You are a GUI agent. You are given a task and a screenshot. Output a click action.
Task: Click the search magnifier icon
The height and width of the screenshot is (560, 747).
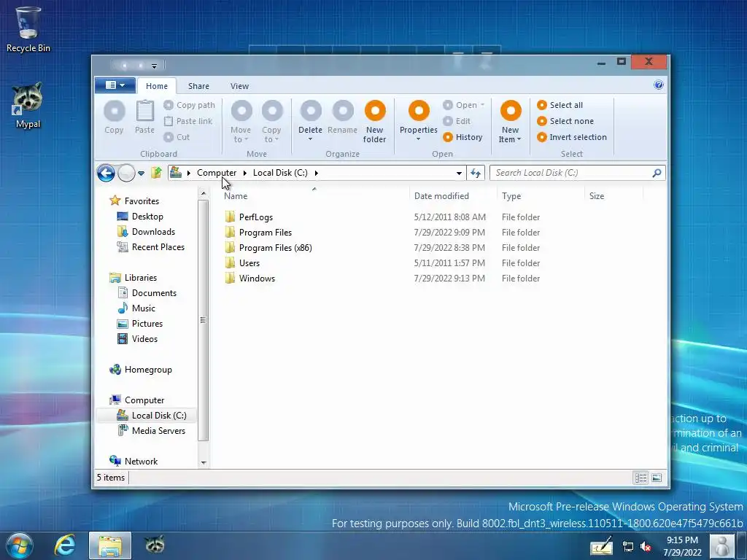pyautogui.click(x=657, y=173)
